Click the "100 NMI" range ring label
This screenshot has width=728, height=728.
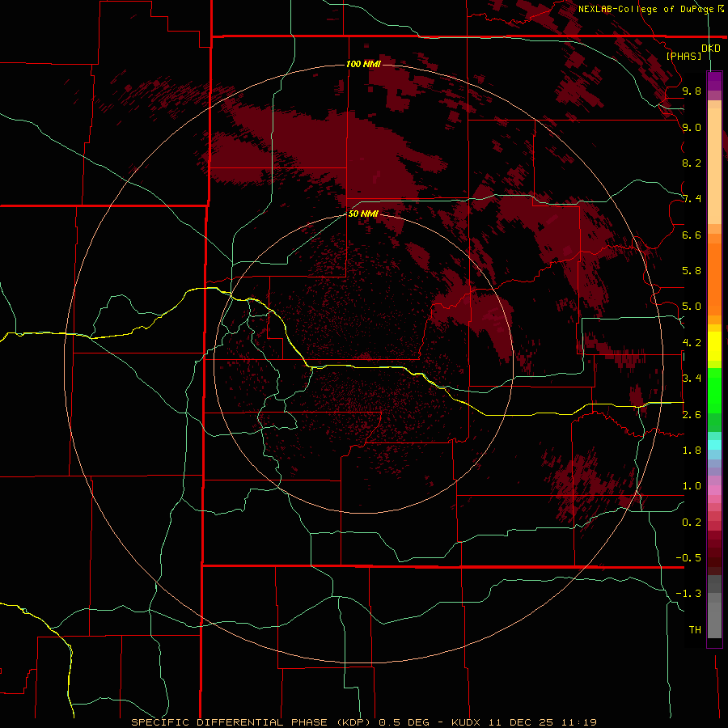coord(363,64)
